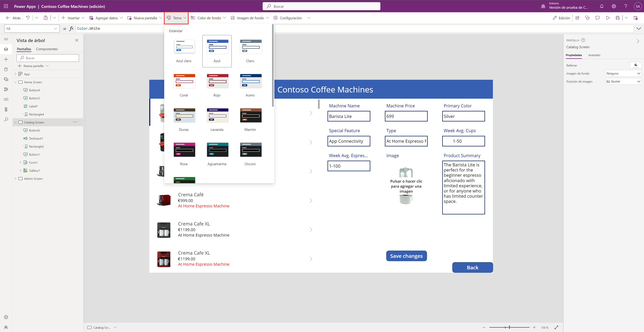Open the virtual agent icon in the sidebar bottom

click(6, 327)
